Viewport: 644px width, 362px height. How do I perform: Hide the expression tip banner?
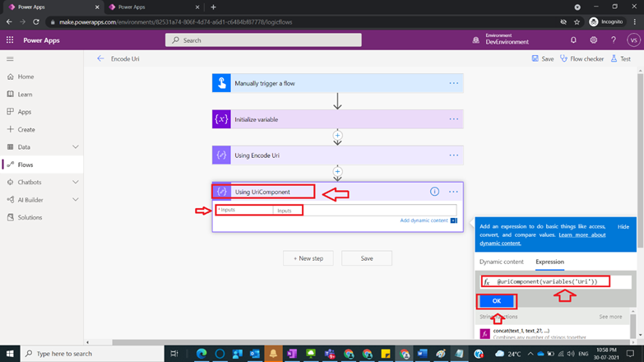tap(623, 227)
